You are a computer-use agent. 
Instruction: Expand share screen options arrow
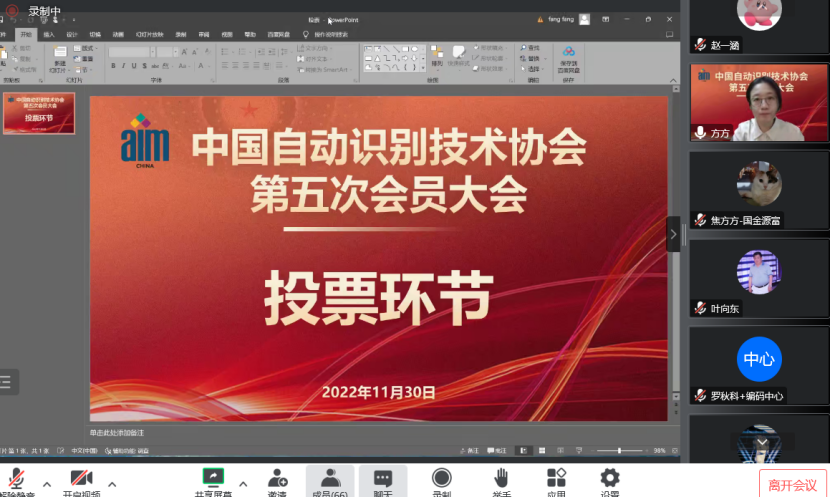[x=243, y=484]
